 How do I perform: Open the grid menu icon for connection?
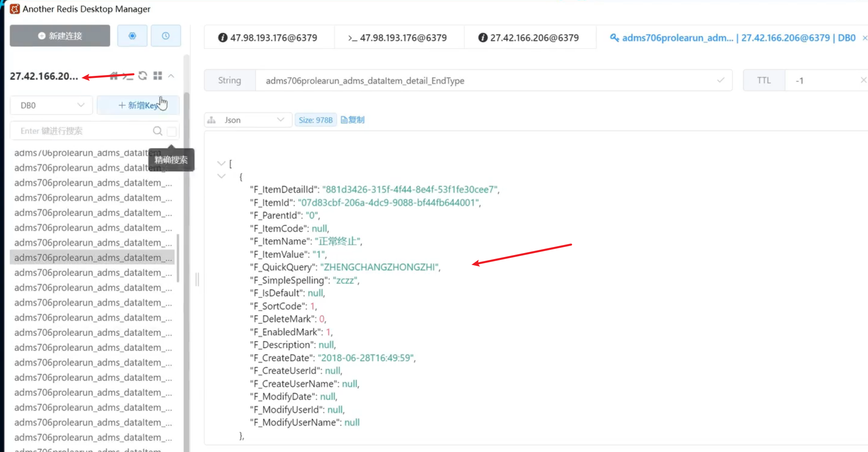(158, 76)
